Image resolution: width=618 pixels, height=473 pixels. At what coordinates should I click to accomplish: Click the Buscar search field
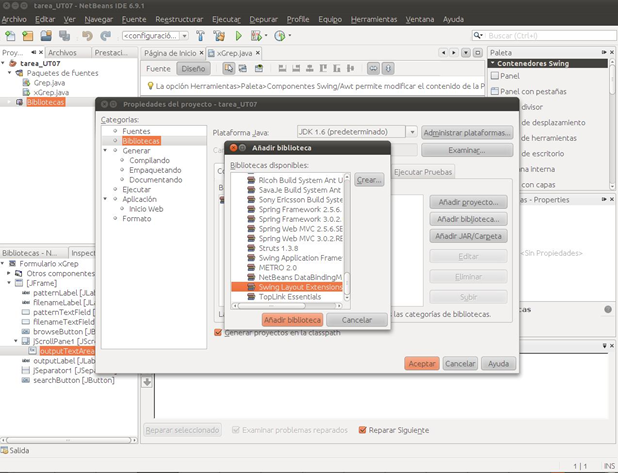pyautogui.click(x=550, y=35)
